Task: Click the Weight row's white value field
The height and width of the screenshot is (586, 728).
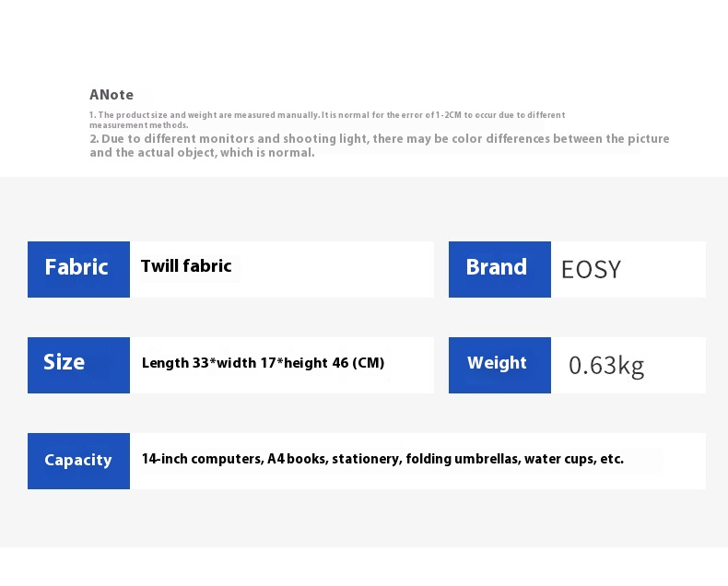Action: [x=628, y=365]
